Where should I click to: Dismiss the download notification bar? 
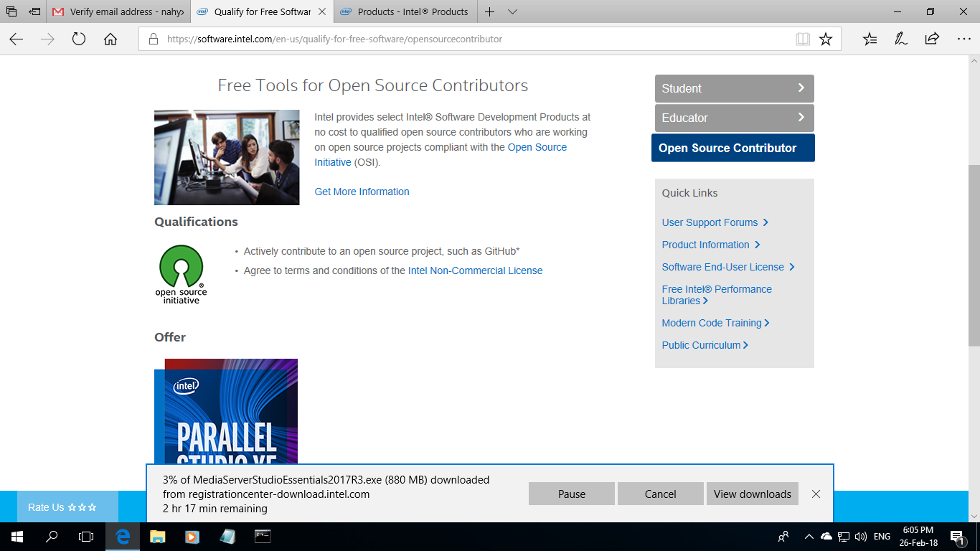[816, 494]
